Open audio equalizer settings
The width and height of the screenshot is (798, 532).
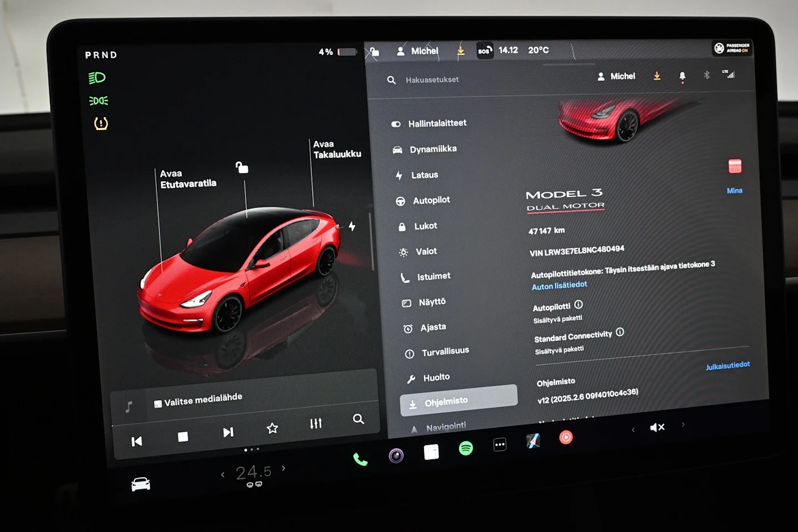tap(316, 424)
